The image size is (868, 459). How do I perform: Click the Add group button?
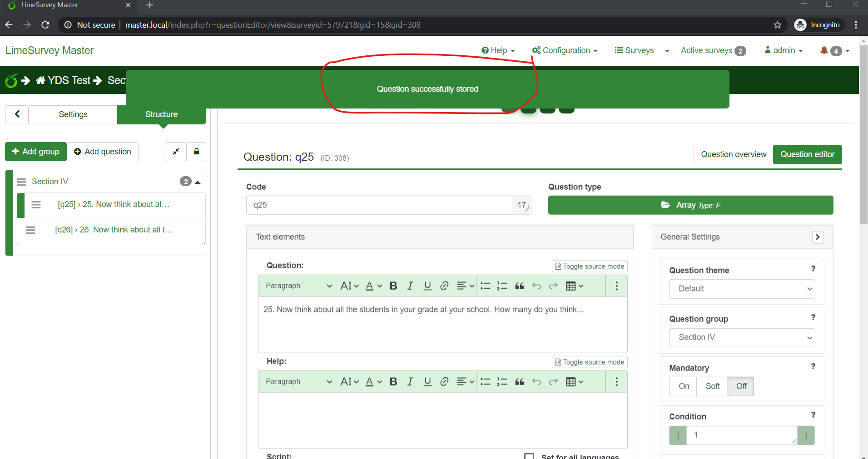pyautogui.click(x=36, y=152)
